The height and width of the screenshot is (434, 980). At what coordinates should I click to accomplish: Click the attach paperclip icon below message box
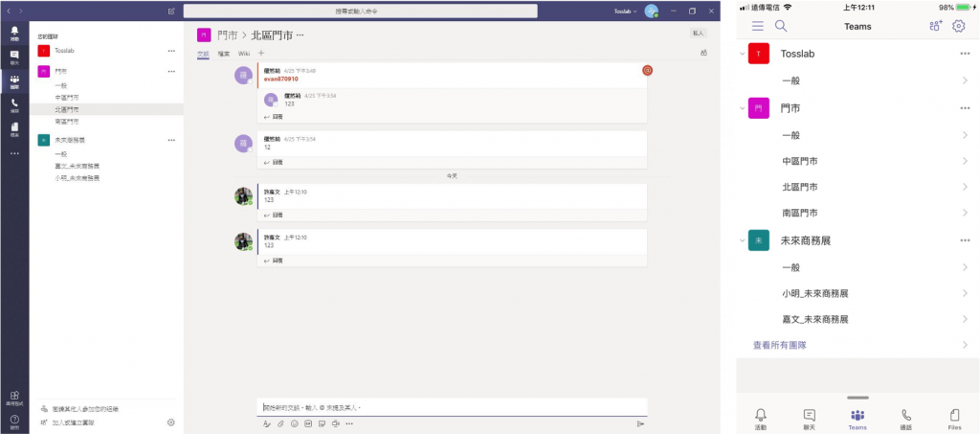coord(280,423)
